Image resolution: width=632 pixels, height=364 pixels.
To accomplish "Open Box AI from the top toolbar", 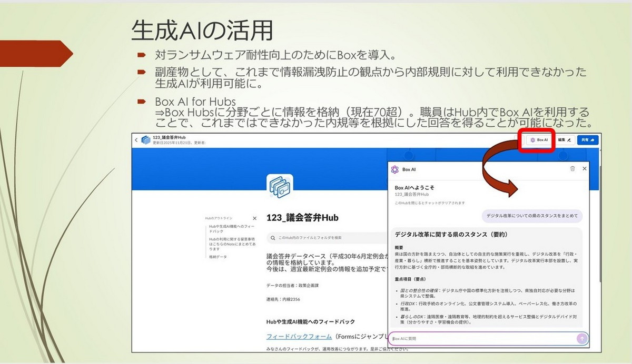I will 539,140.
